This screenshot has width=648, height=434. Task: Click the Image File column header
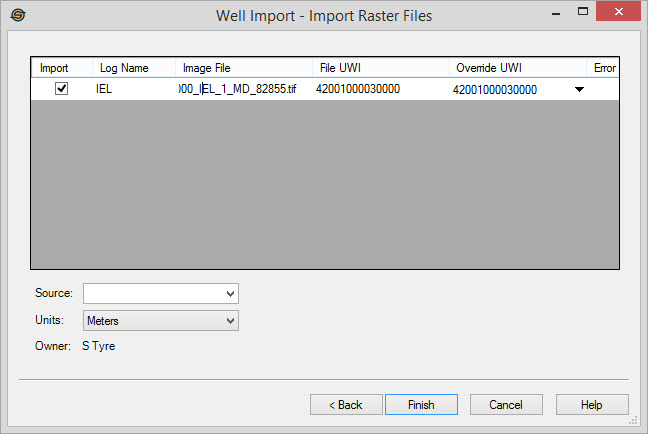207,68
